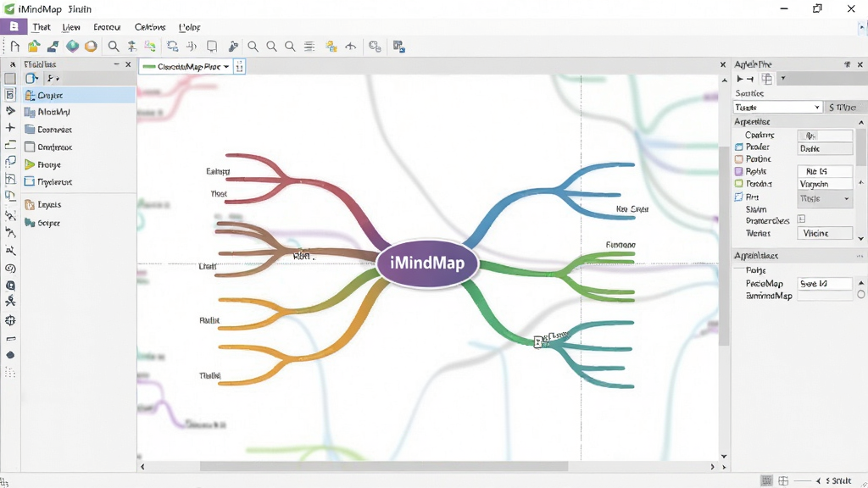
Task: Click the teal gem toolbar icon
Action: coord(73,47)
